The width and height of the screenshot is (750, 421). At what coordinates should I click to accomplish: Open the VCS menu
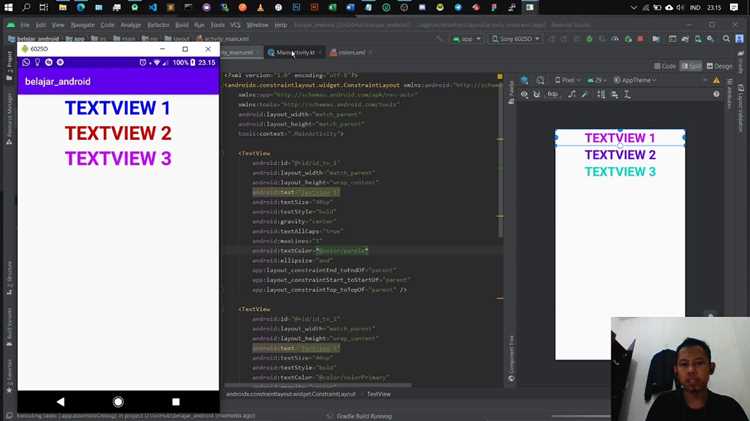(x=235, y=25)
